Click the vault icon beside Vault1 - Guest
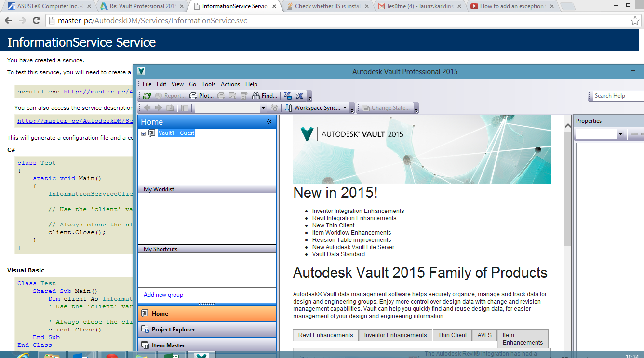644x358 pixels. 152,133
